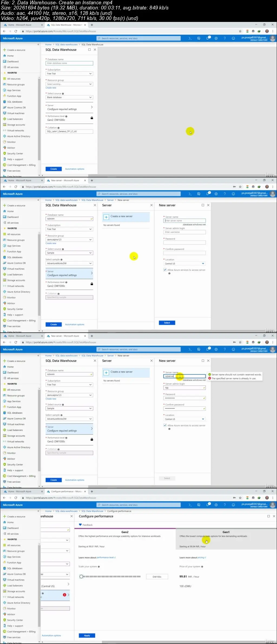The width and height of the screenshot is (277, 644).
Task: Open Security Center icon in Configure performance window sidebar
Action: 5,620
